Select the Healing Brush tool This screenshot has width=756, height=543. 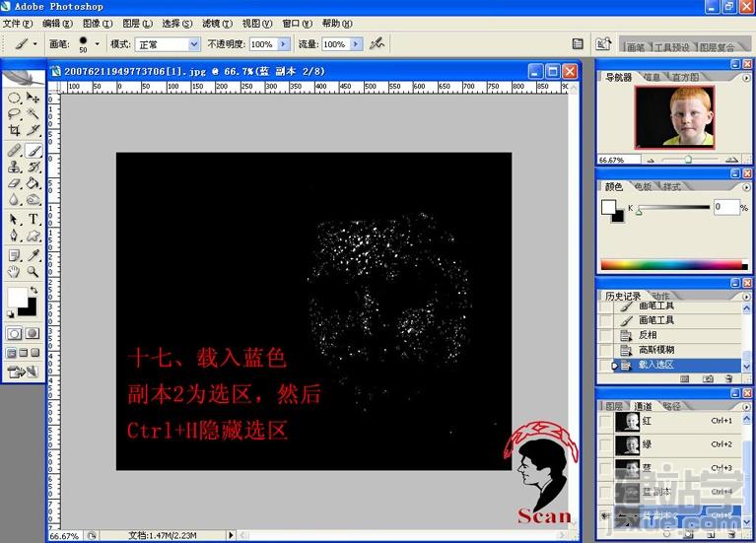14,151
